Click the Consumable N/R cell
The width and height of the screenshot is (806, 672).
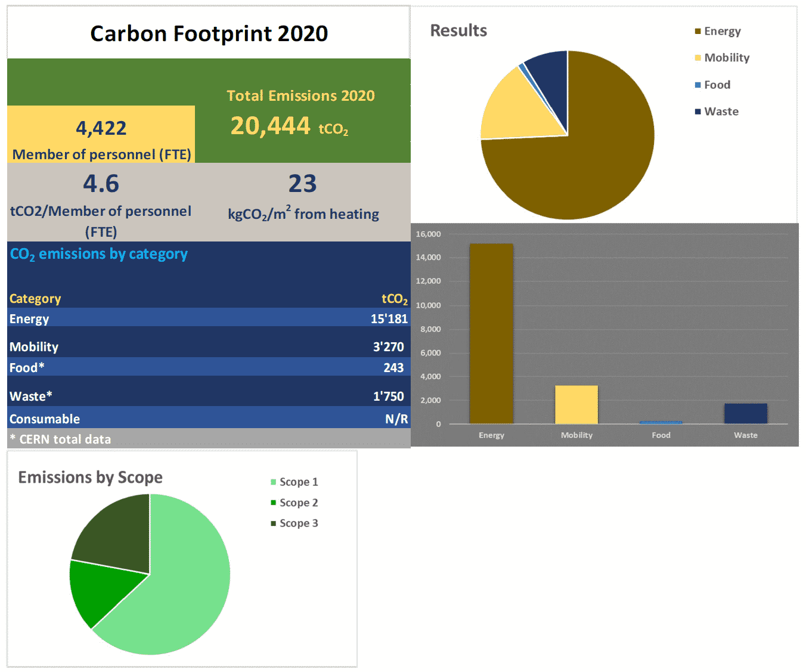click(396, 419)
